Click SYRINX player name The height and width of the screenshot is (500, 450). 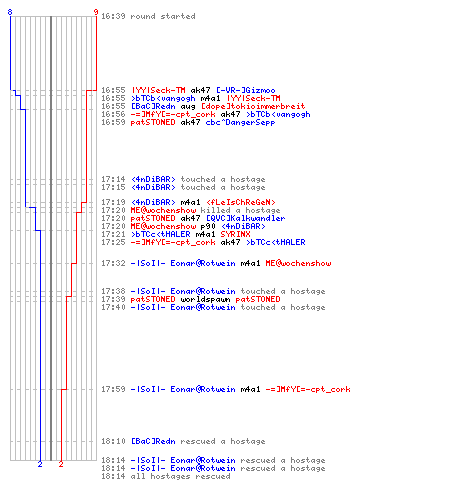(235, 234)
